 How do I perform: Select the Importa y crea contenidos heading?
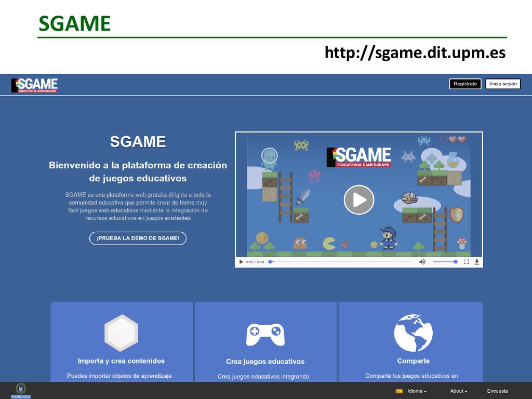(x=121, y=361)
